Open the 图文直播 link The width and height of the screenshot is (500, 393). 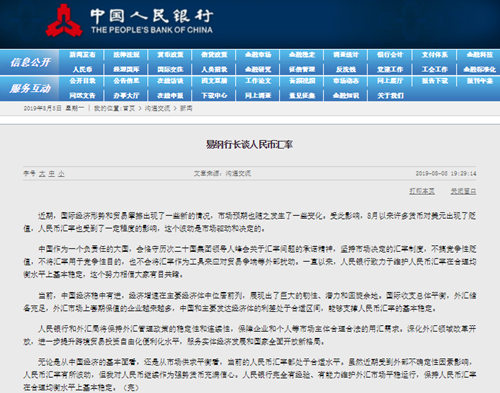(x=214, y=81)
